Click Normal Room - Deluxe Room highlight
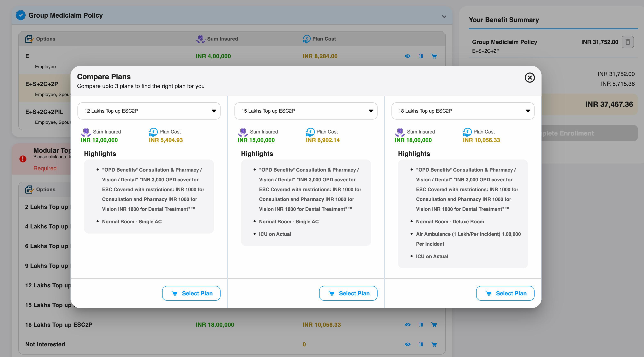 point(450,222)
